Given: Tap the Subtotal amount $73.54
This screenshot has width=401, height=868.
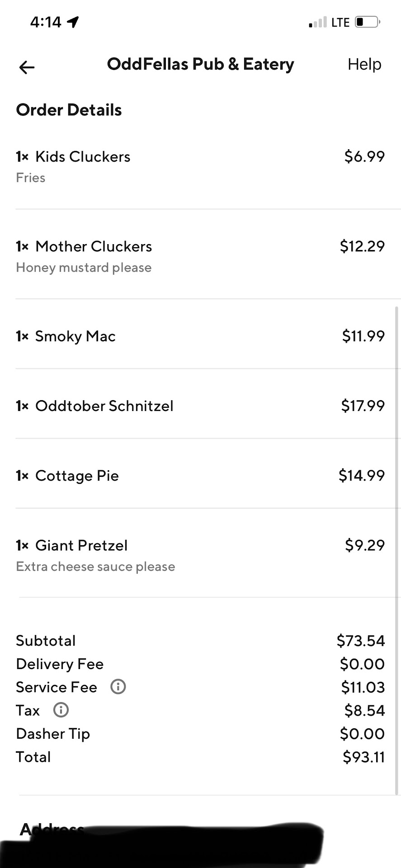Looking at the screenshot, I should (x=360, y=641).
